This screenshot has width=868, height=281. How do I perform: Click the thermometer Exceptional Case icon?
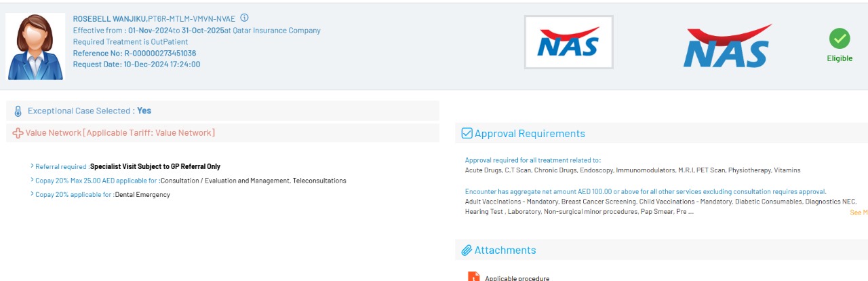click(x=18, y=111)
